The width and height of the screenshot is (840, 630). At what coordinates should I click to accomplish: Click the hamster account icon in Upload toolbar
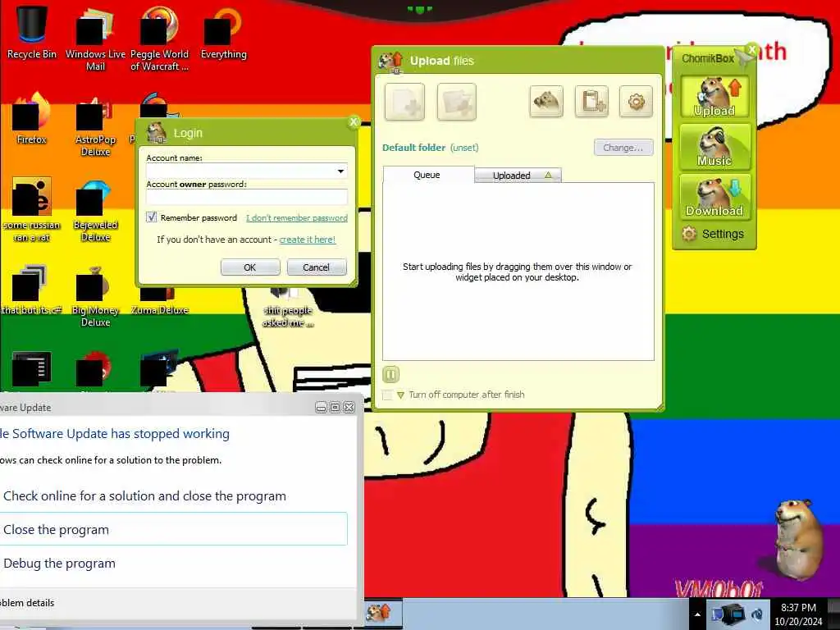(x=546, y=101)
